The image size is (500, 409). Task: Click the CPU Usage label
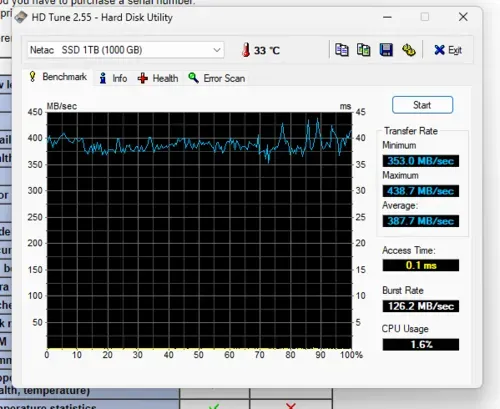click(x=405, y=329)
